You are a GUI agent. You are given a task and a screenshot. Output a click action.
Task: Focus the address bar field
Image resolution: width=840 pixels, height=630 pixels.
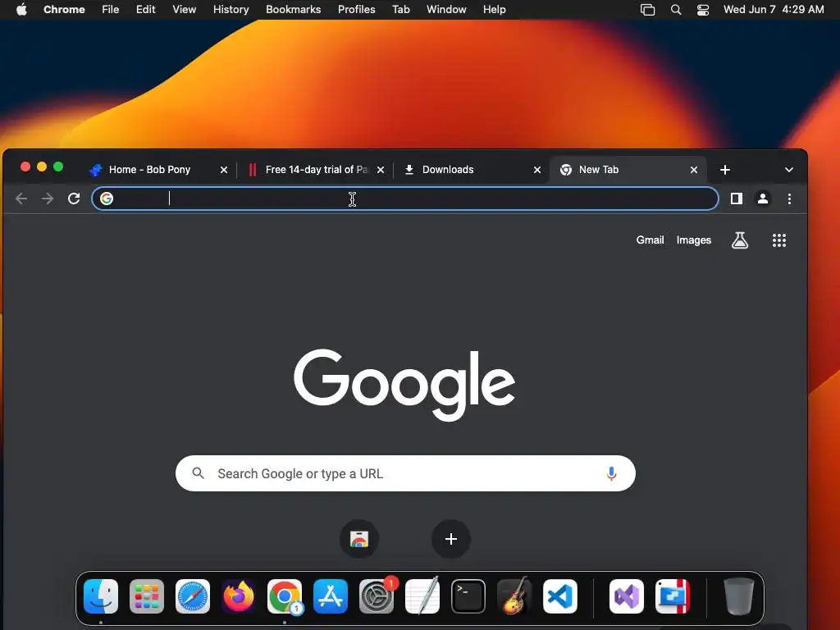click(405, 199)
